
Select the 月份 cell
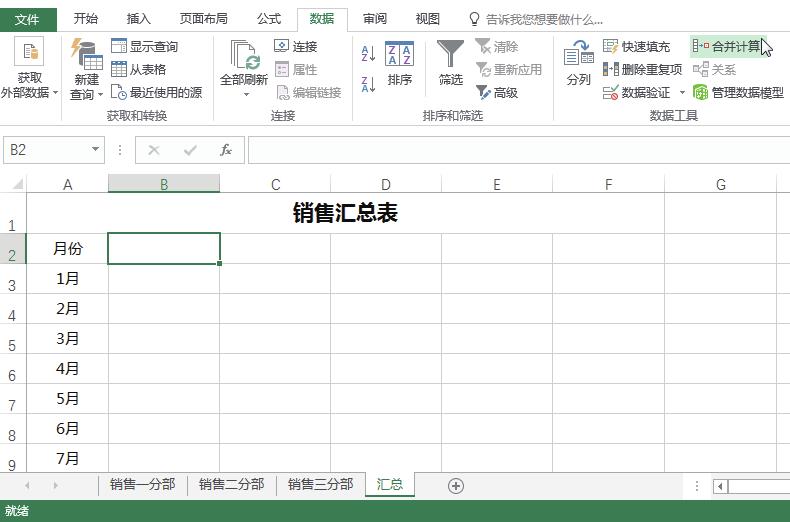tap(68, 248)
